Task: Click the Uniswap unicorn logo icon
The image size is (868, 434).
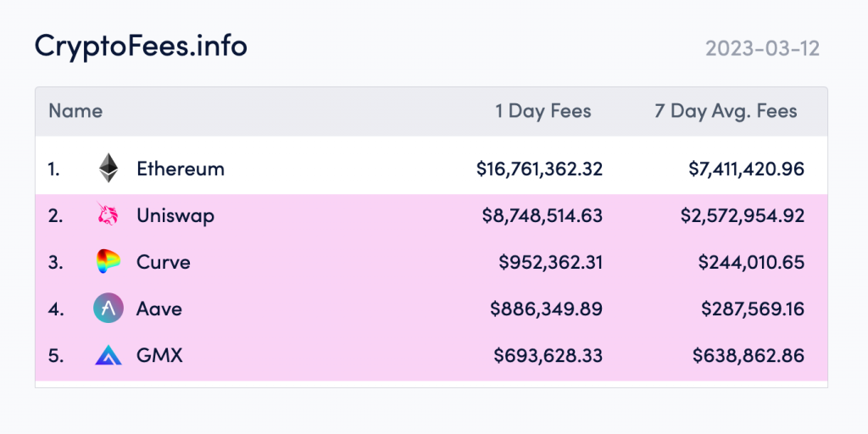Action: coord(108,215)
